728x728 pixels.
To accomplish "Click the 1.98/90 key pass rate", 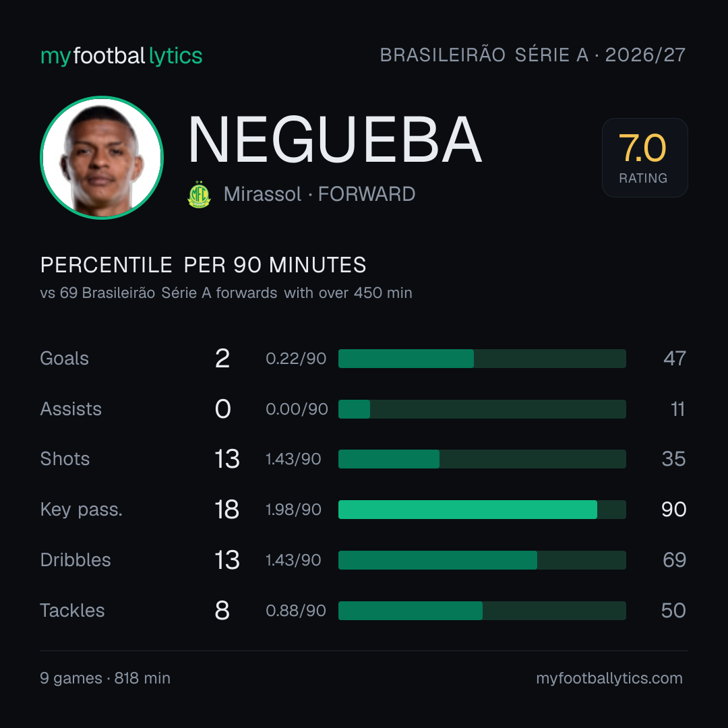I will [x=293, y=510].
